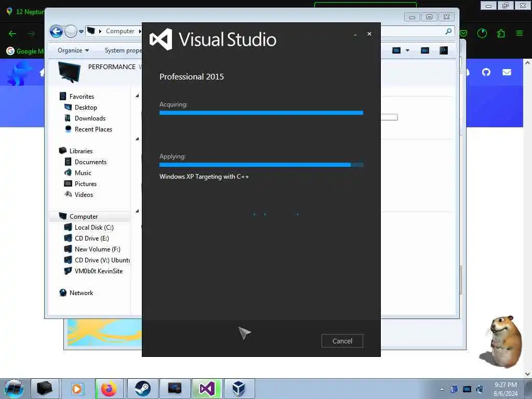Go back in the Explorer window

[x=56, y=32]
